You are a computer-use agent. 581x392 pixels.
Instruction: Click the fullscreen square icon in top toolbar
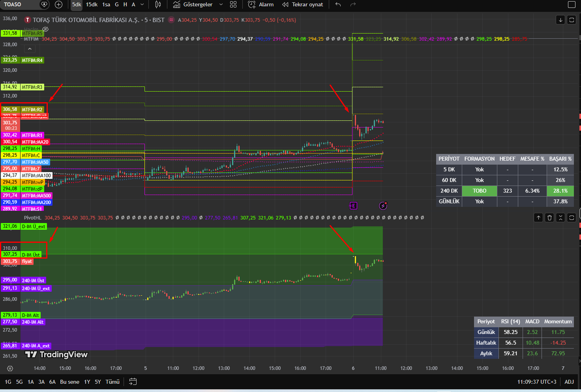tap(572, 5)
